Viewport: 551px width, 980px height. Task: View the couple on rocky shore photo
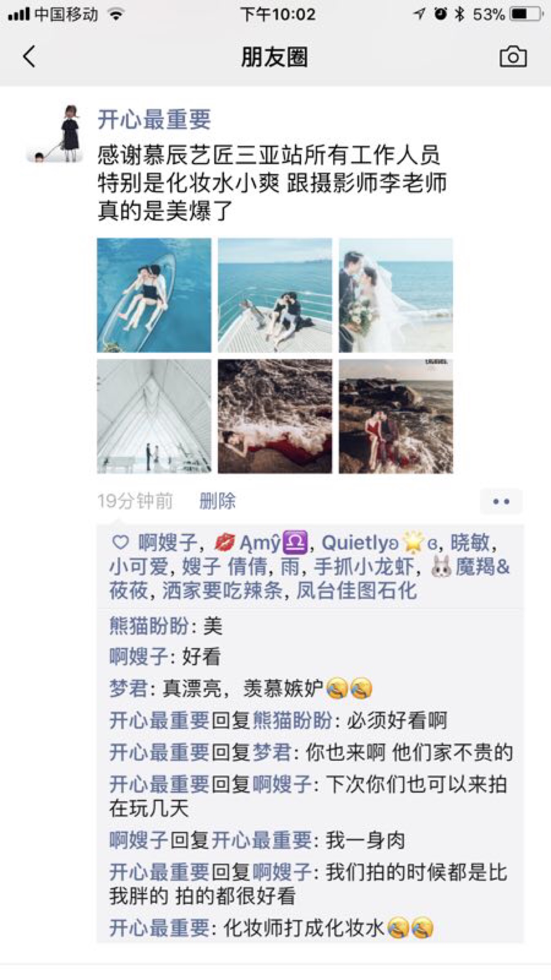click(x=396, y=416)
